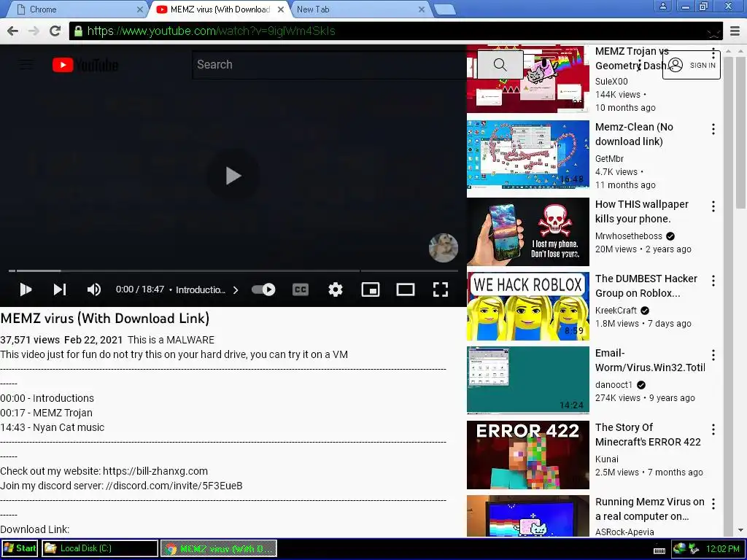Enable miniplayer mode icon
This screenshot has height=560, width=747.
click(x=370, y=289)
